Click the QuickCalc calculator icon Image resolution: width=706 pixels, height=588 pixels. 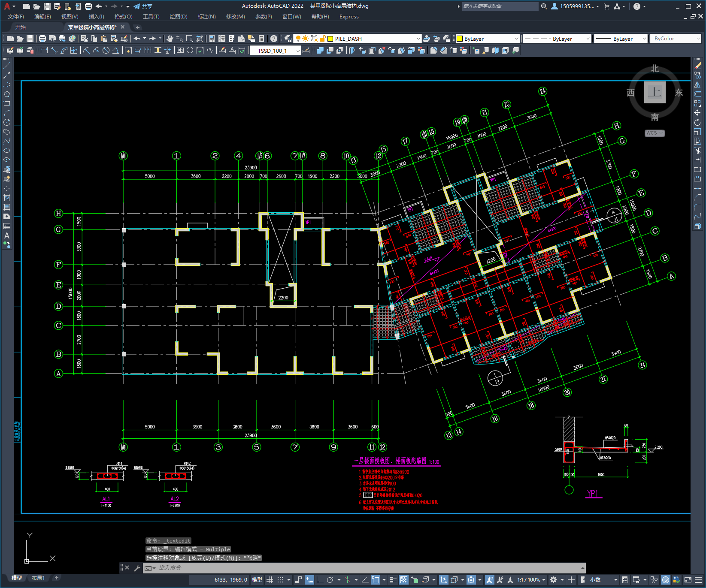pyautogui.click(x=261, y=39)
